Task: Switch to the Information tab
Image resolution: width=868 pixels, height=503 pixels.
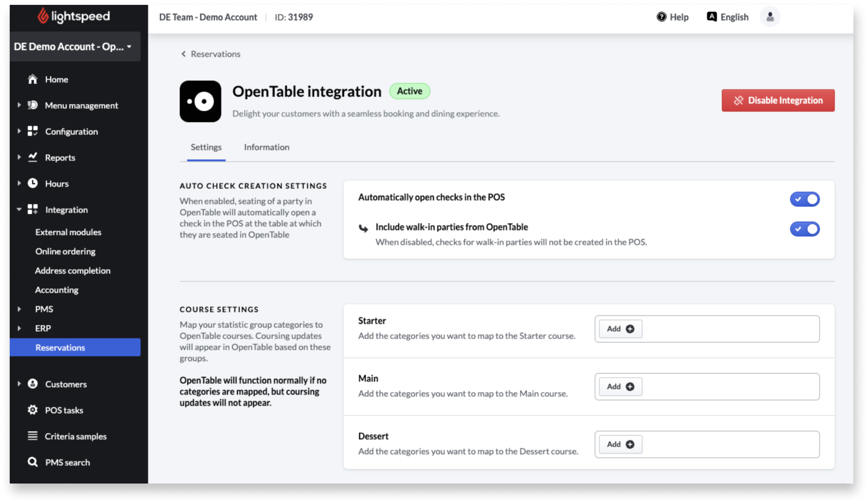Action: [x=267, y=147]
